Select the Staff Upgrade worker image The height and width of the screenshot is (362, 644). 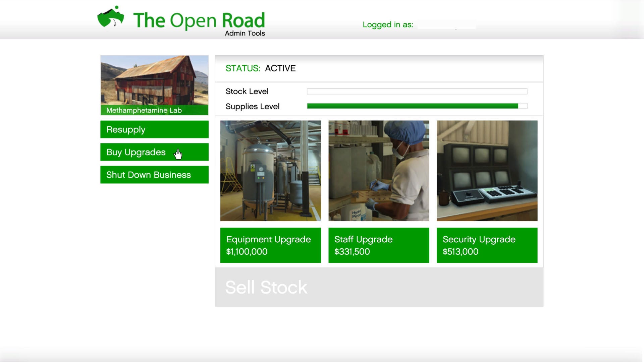pos(378,170)
